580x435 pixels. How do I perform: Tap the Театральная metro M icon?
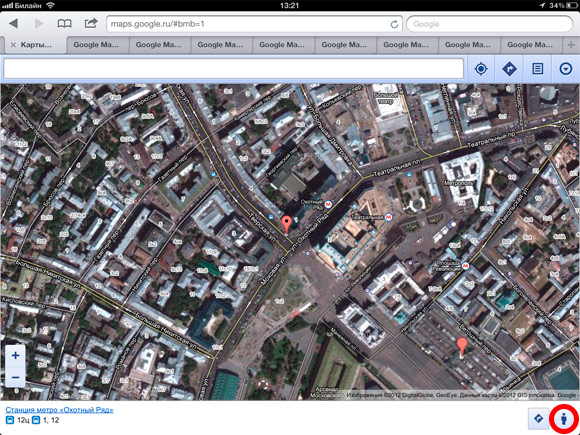tap(388, 217)
